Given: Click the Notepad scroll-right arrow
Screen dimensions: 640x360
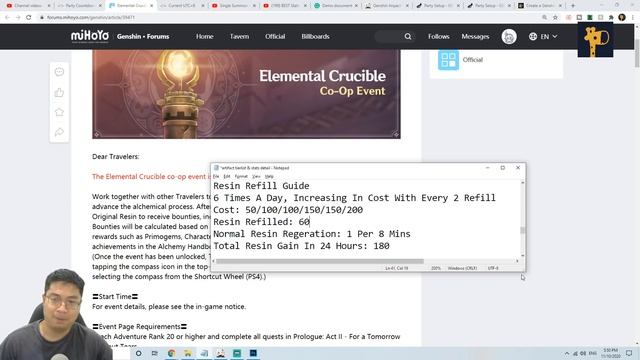Looking at the screenshot, I should pos(517,261).
